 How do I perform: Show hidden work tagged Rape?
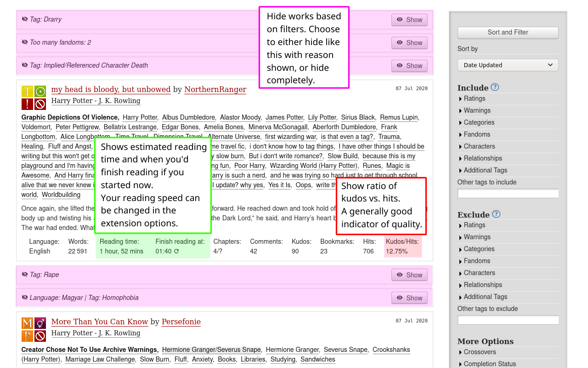[409, 275]
